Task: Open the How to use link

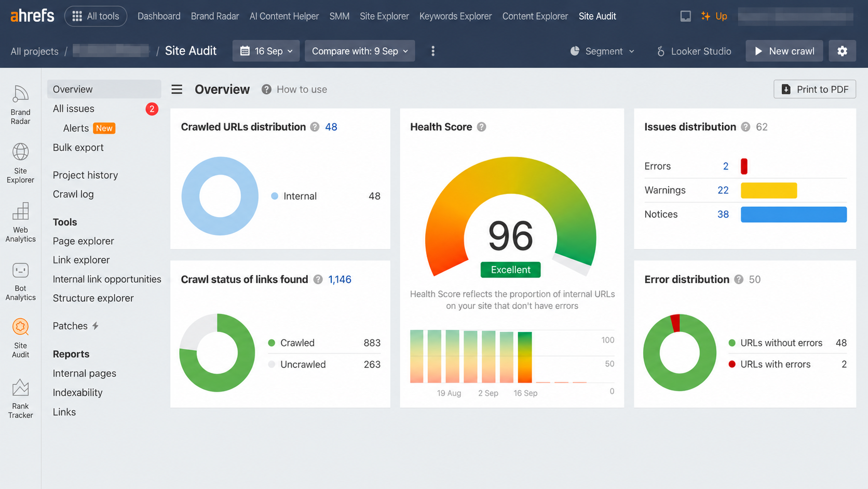Action: tap(294, 89)
